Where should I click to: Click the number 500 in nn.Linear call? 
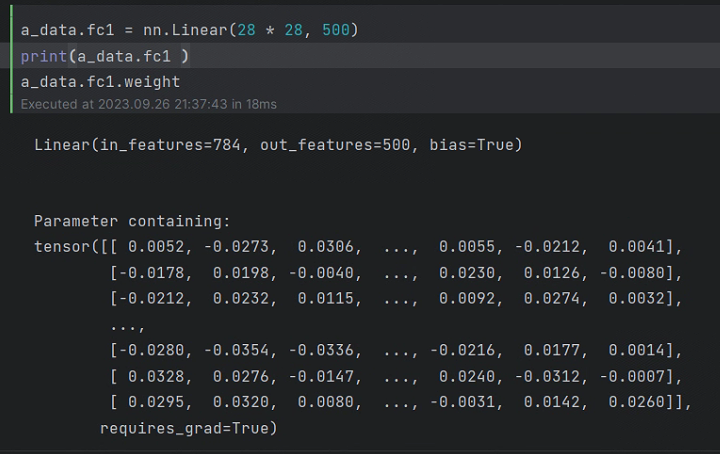(336, 30)
